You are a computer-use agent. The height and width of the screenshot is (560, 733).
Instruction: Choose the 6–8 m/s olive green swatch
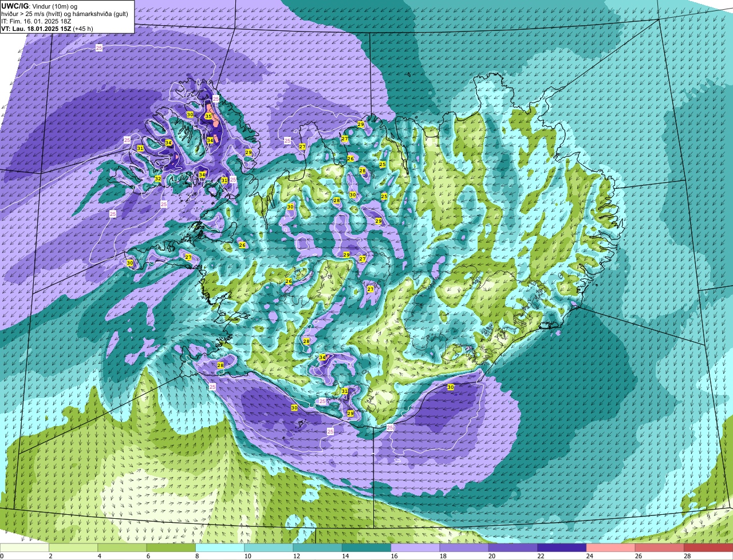[171, 547]
